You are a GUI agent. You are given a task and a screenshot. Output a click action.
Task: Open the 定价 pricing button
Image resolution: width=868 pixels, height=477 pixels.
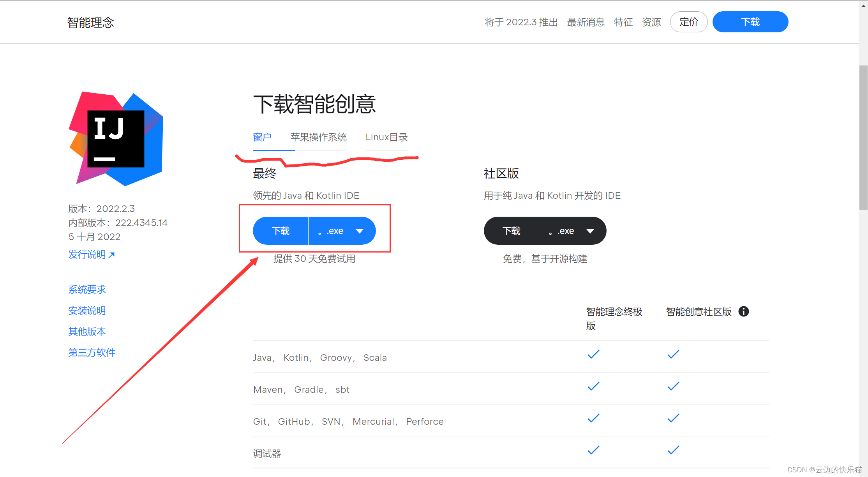689,22
